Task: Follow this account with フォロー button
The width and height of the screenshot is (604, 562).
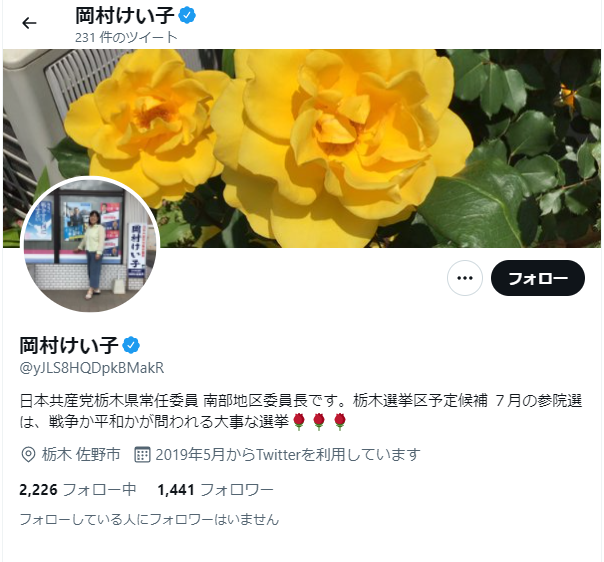Action: pyautogui.click(x=538, y=278)
